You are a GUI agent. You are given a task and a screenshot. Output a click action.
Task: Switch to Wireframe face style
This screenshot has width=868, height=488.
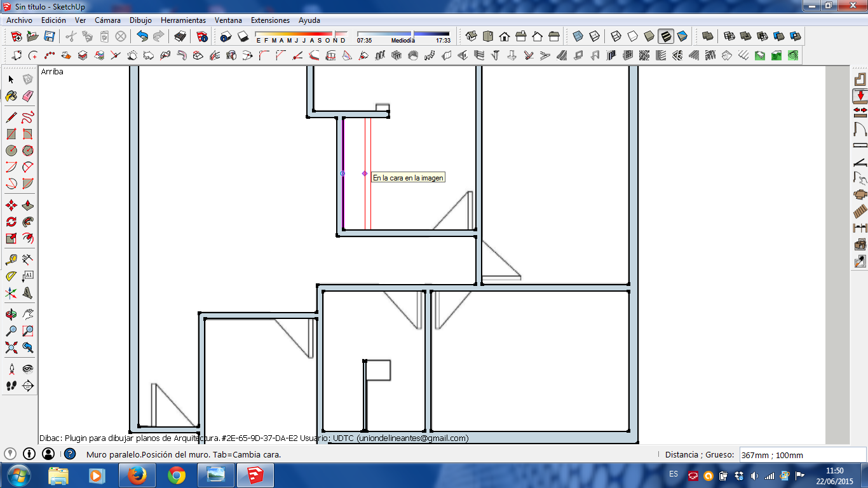(x=616, y=36)
